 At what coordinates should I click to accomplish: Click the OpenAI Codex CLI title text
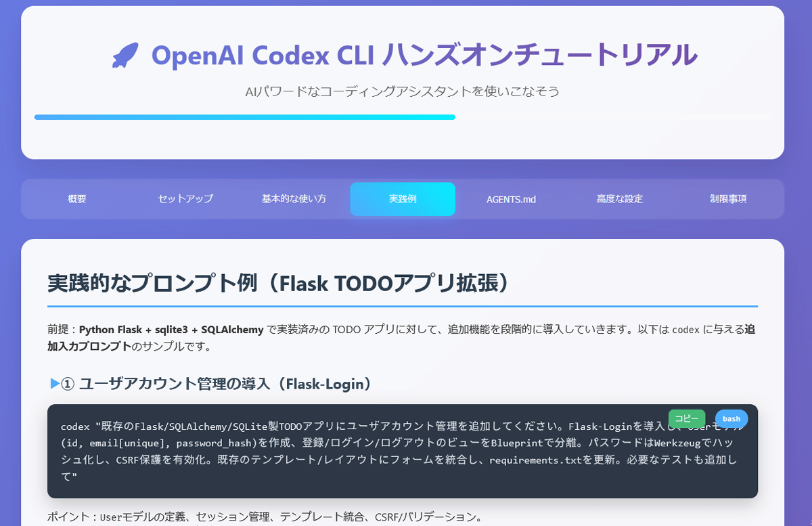pyautogui.click(x=424, y=55)
